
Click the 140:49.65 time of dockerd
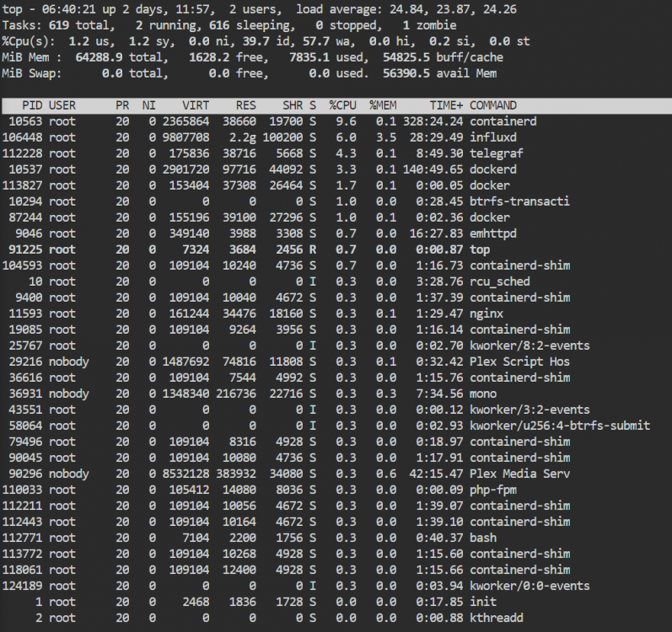[433, 169]
